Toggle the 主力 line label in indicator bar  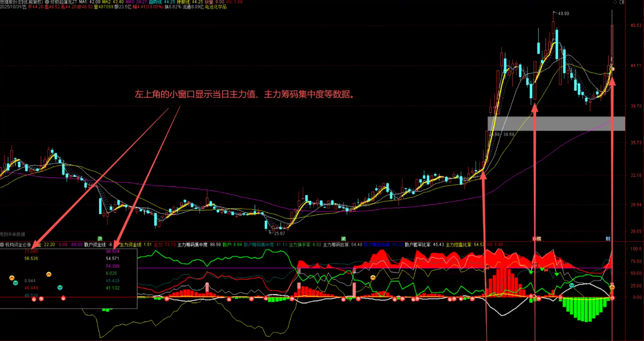click(x=157, y=245)
